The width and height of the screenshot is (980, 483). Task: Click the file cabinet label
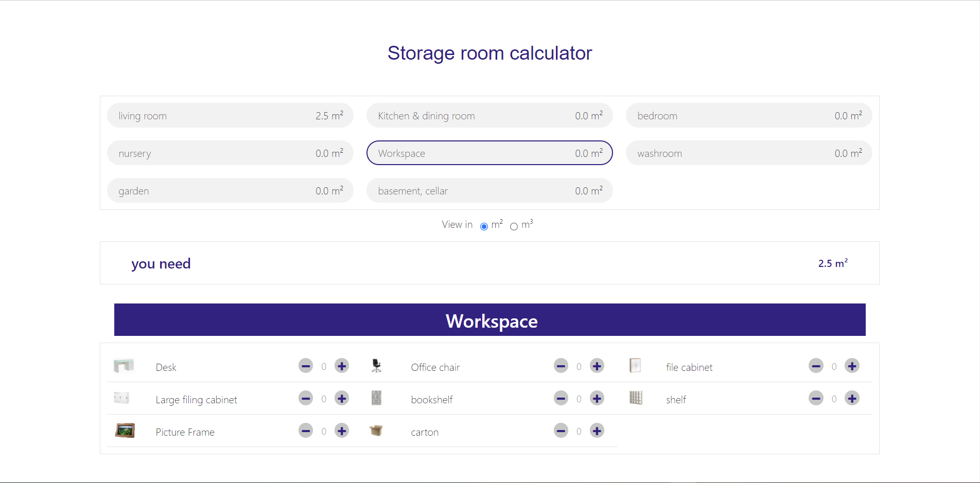689,367
